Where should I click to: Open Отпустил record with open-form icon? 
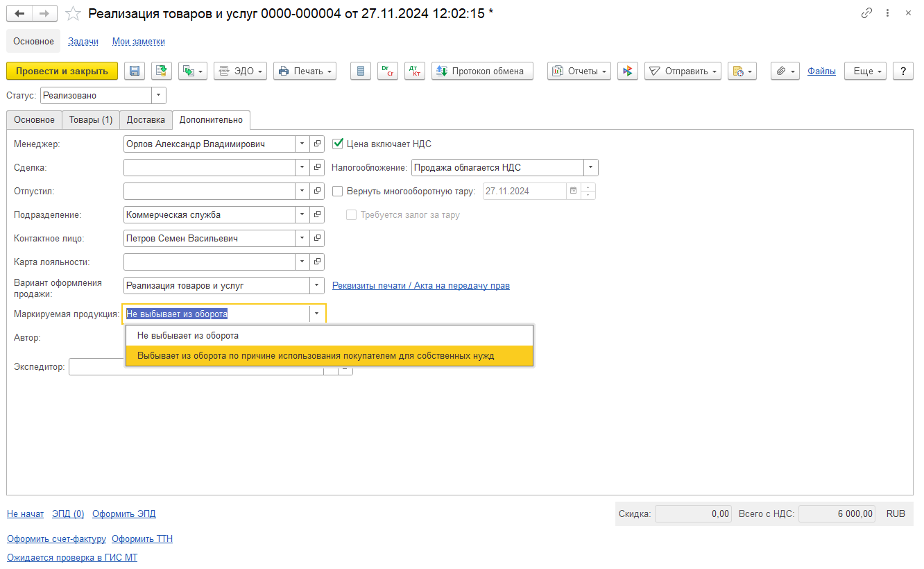(318, 191)
